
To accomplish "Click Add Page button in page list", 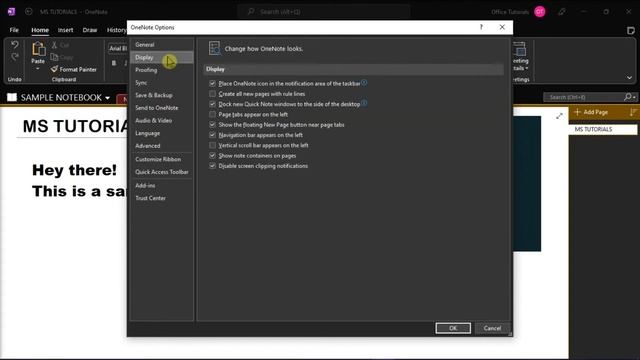I will [x=591, y=112].
